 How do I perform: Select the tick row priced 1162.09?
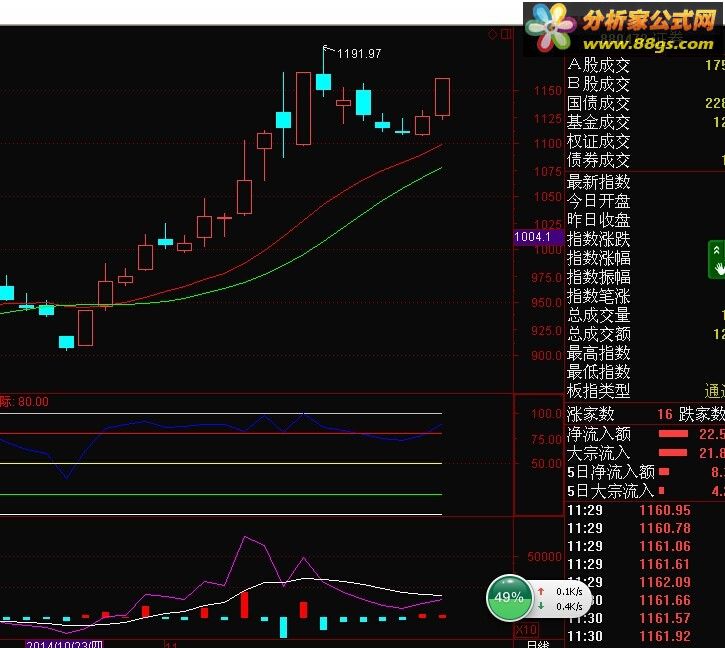645,582
